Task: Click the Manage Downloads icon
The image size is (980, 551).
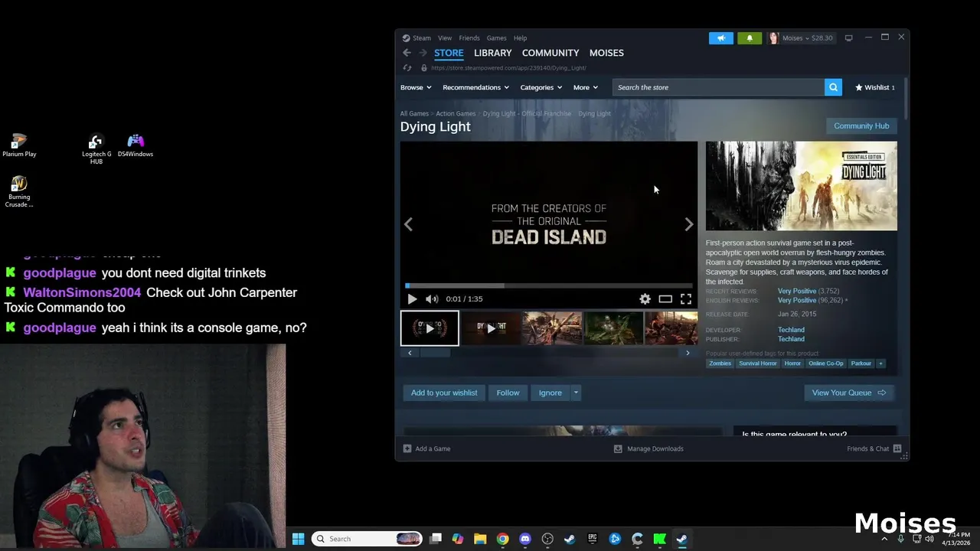Action: click(x=618, y=448)
